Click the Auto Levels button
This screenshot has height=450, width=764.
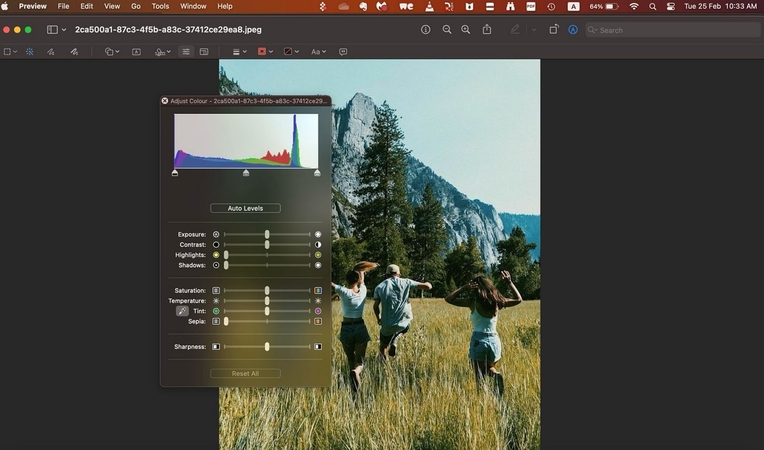[245, 208]
